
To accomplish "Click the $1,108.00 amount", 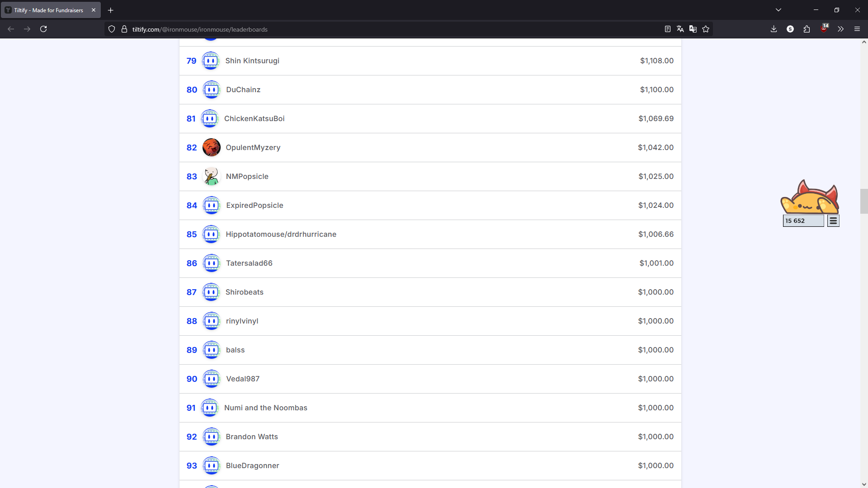I will coord(657,61).
